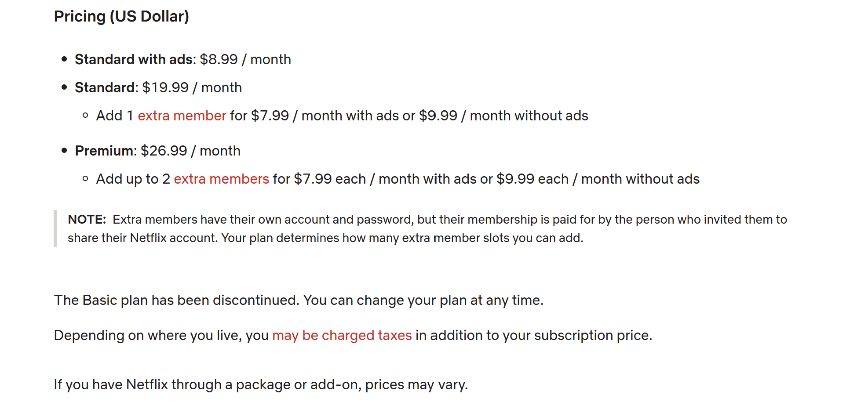Screen dimensions: 868x413
Task: Click the bullet before 'Premium'
Action: pos(64,150)
